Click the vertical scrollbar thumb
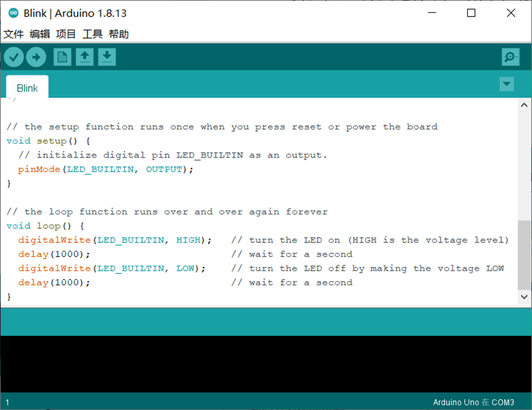532x410 pixels. click(524, 255)
